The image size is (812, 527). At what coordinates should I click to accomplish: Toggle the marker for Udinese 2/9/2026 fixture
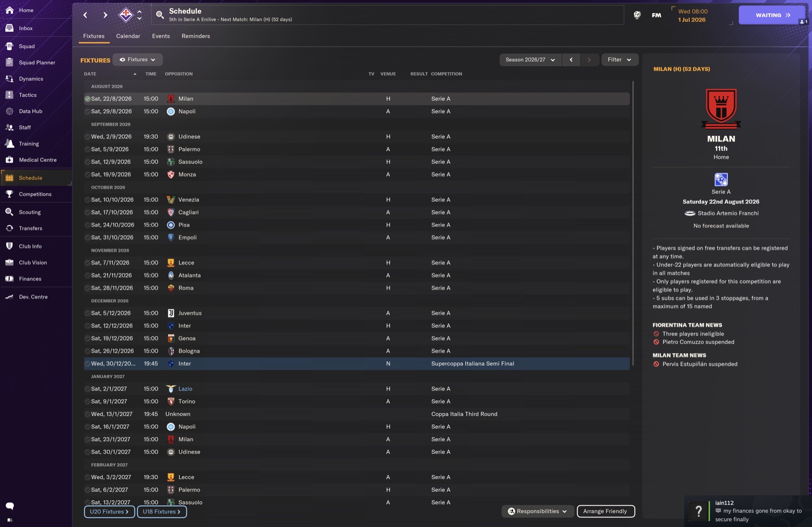[x=87, y=137]
